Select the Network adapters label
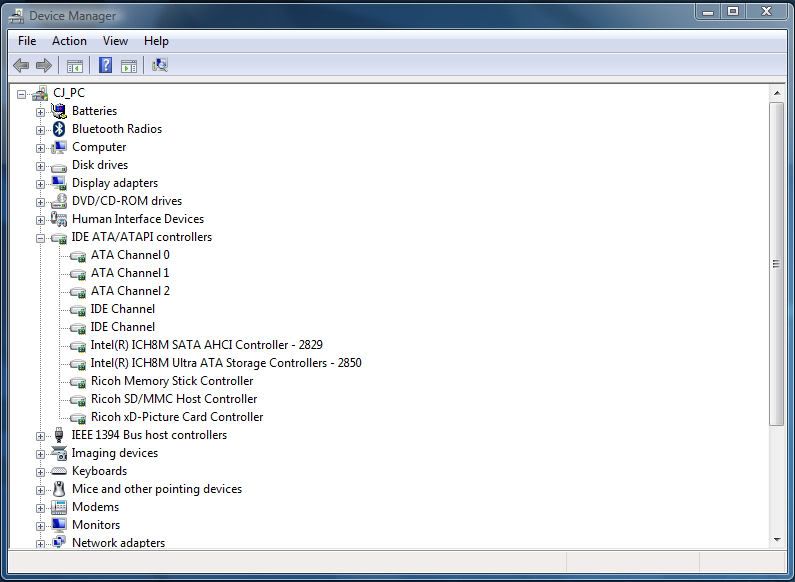The height and width of the screenshot is (582, 795). (118, 542)
